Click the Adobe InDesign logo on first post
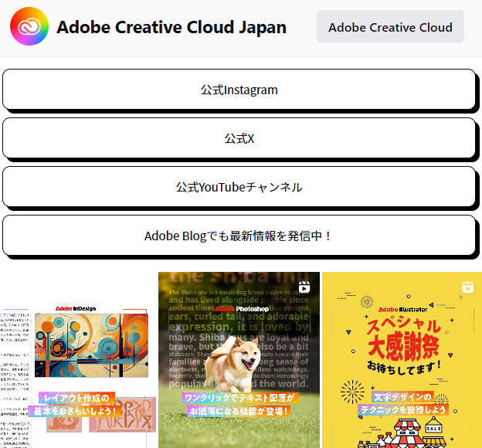This screenshot has height=448, width=482. [75, 308]
